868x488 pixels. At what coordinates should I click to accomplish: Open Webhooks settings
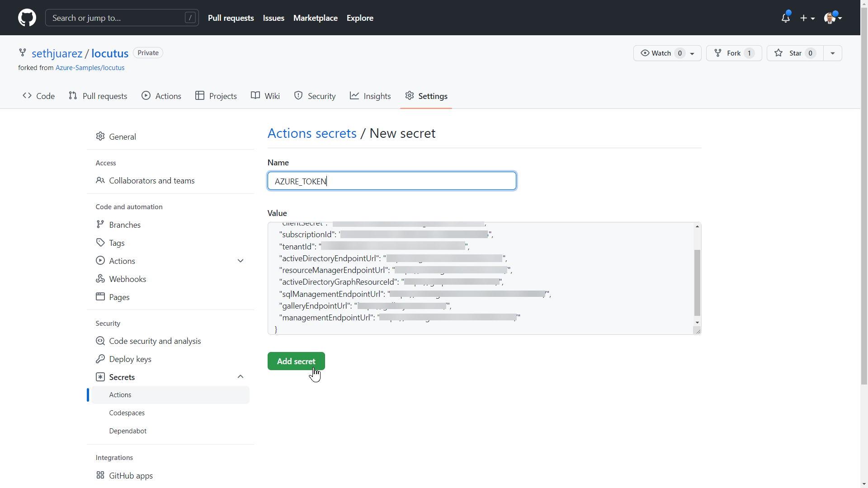coord(170,279)
